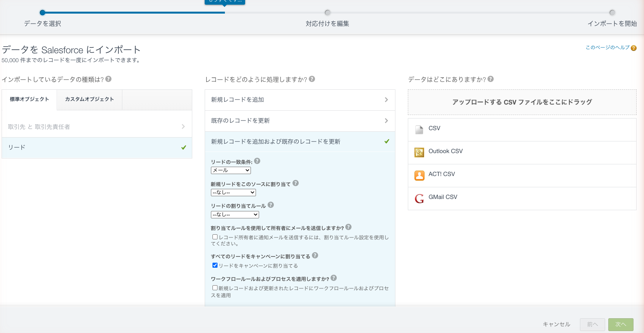This screenshot has height=333, width=644.
Task: Click the page help question mark icon
Action: point(634,48)
